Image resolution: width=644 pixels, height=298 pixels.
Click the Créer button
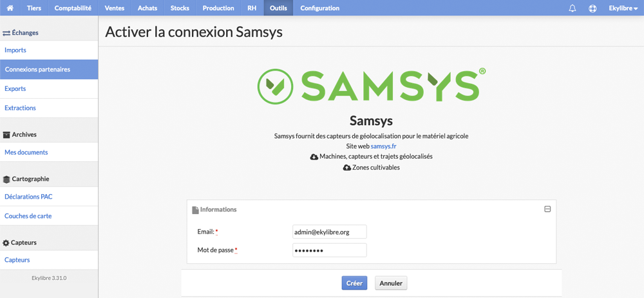click(354, 283)
